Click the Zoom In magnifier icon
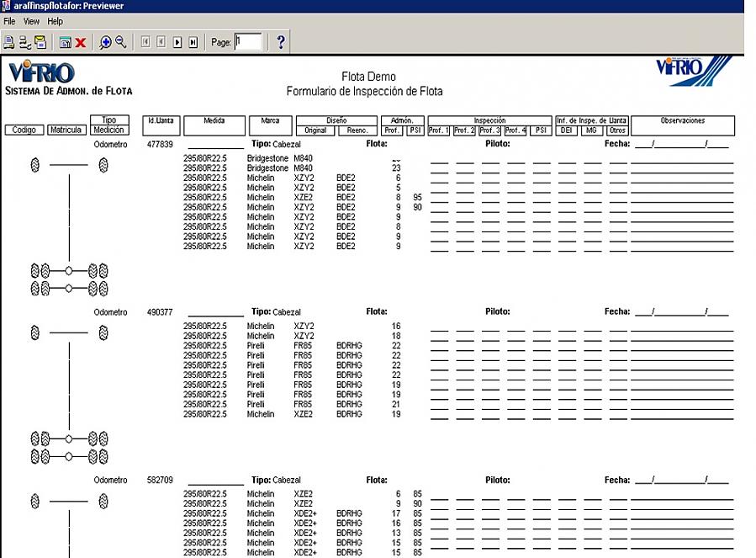This screenshot has width=756, height=558. (105, 42)
